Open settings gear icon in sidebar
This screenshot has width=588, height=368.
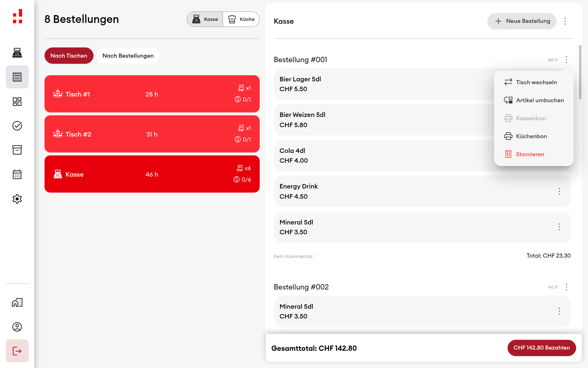[x=17, y=199]
